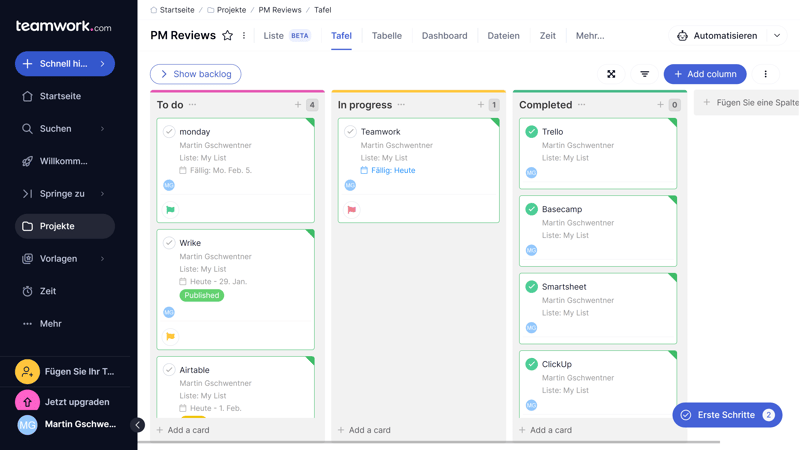Screen dimensions: 800x450
Task: Click the fullscreen expand board icon
Action: point(611,74)
